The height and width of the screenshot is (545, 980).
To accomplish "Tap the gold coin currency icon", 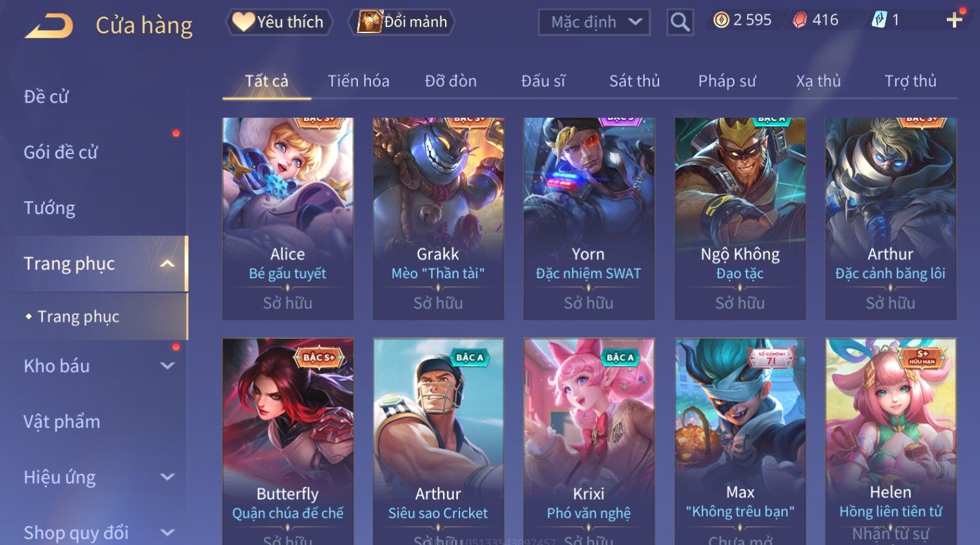I will pos(721,20).
